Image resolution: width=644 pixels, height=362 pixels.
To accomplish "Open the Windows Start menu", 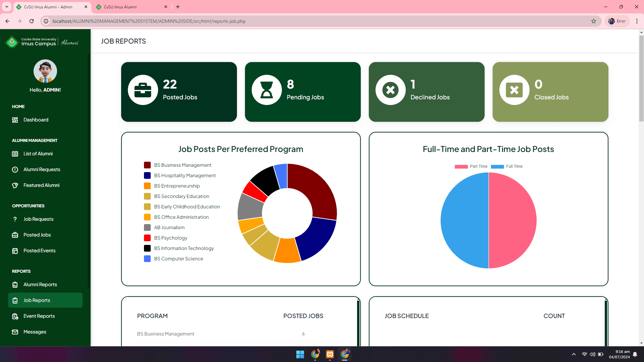I will point(300,354).
